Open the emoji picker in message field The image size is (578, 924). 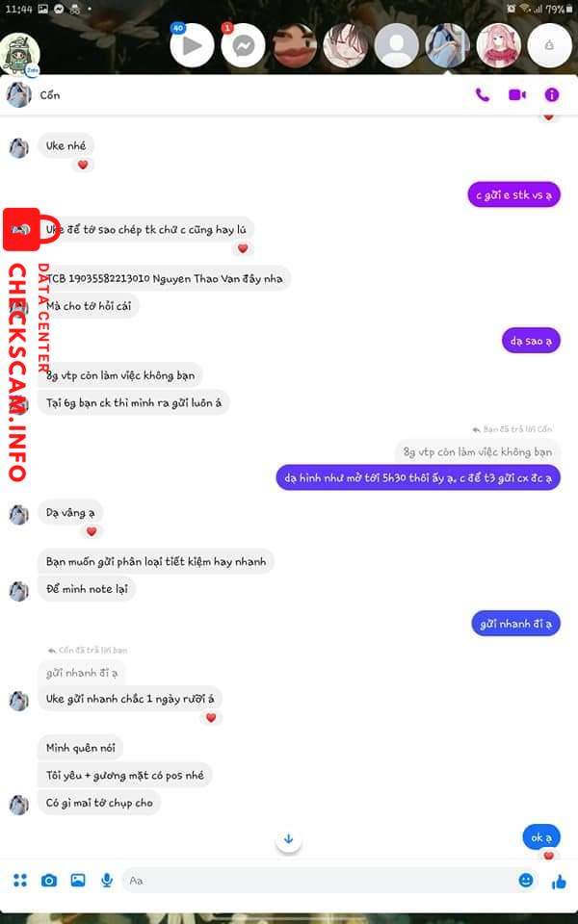[x=526, y=881]
